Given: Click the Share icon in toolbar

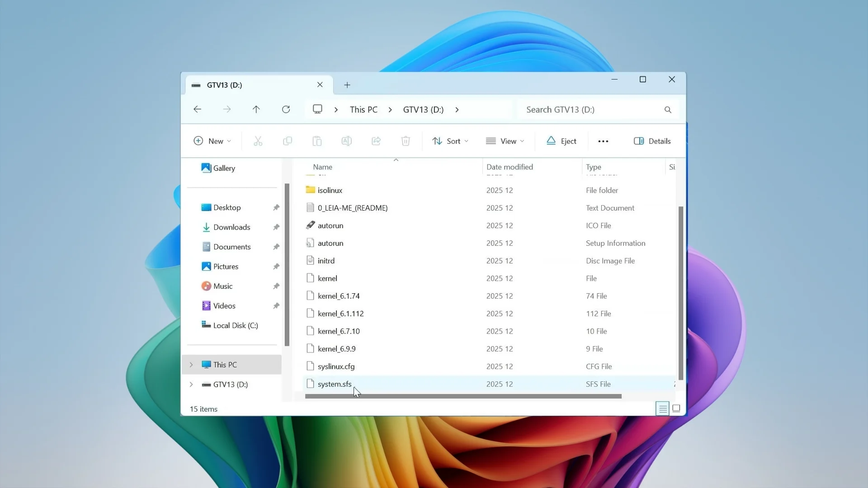Looking at the screenshot, I should click(376, 141).
